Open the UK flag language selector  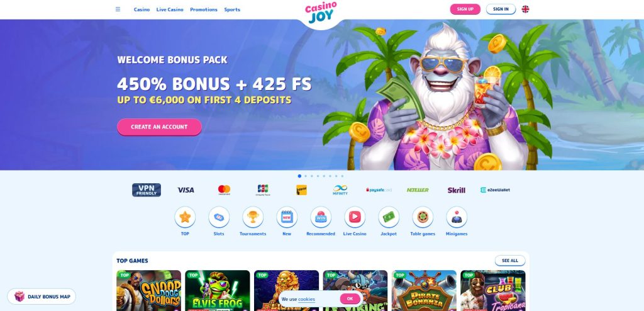click(525, 9)
